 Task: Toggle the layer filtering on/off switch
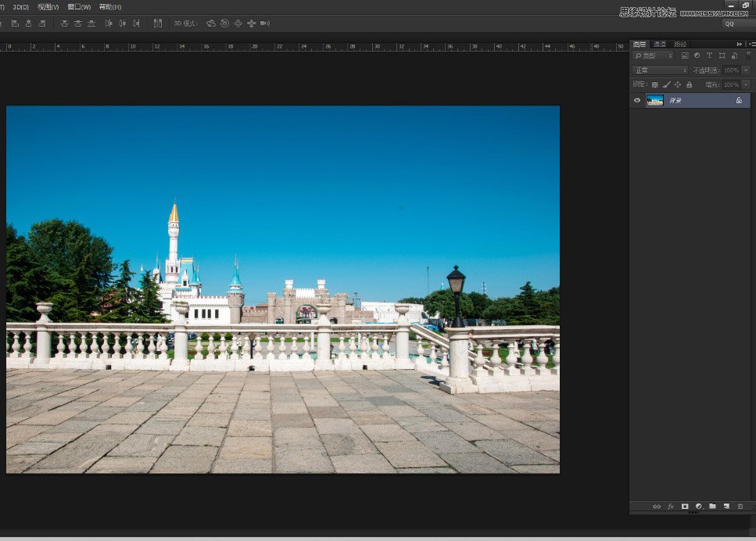pos(748,56)
